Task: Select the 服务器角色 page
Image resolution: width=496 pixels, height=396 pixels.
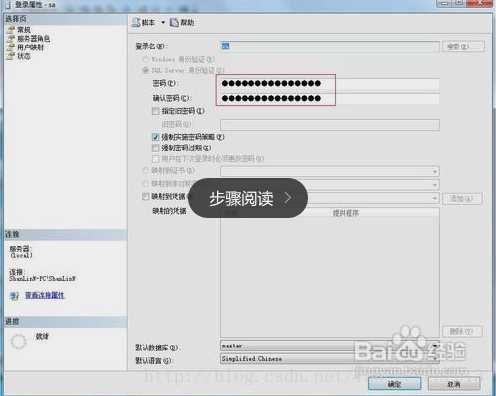Action: (x=33, y=39)
